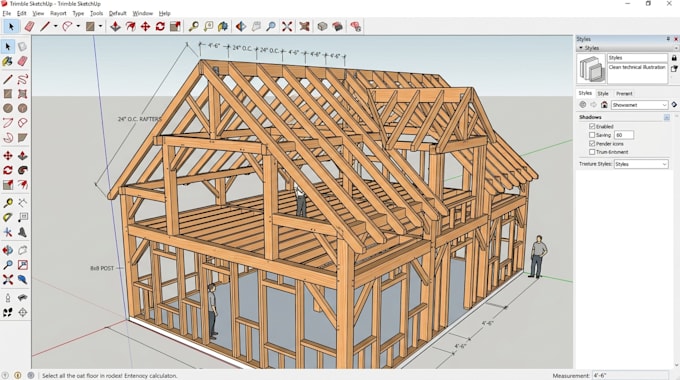Select the Rotated Rectangle tool in left palette
680x380 pixels.
coord(22,94)
